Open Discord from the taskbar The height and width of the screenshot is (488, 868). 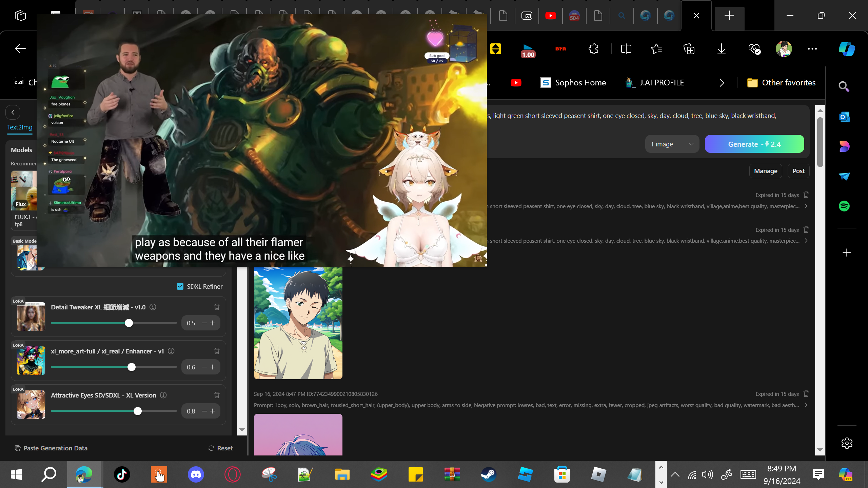[196, 474]
